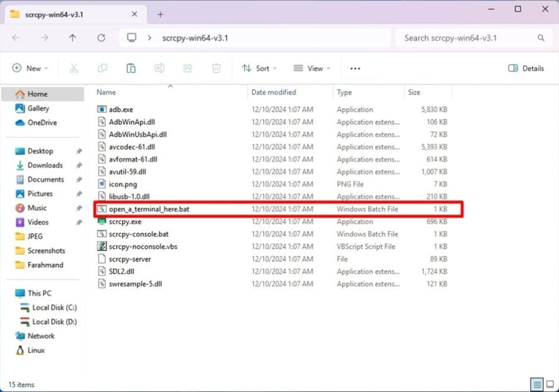Pin the Music folder via its pin icon
The image size is (559, 392).
(79, 208)
